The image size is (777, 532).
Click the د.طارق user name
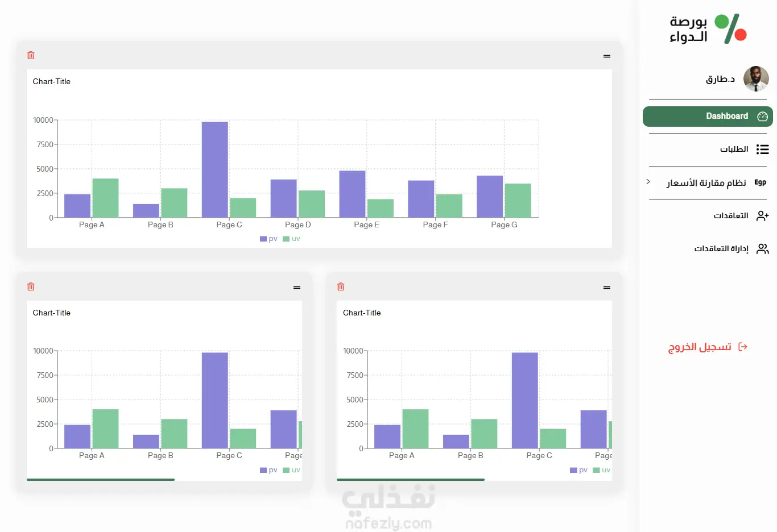pyautogui.click(x=721, y=79)
